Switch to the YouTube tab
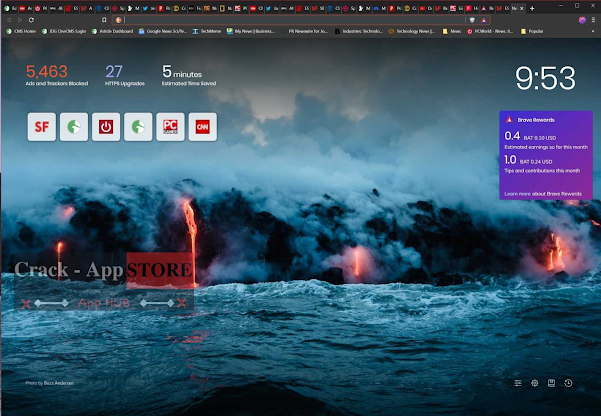 pyautogui.click(x=426, y=8)
